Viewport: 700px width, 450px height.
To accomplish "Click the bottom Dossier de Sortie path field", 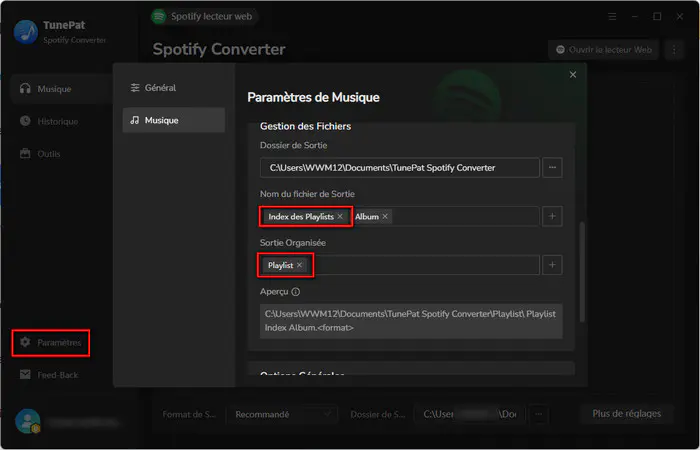I will (470, 415).
